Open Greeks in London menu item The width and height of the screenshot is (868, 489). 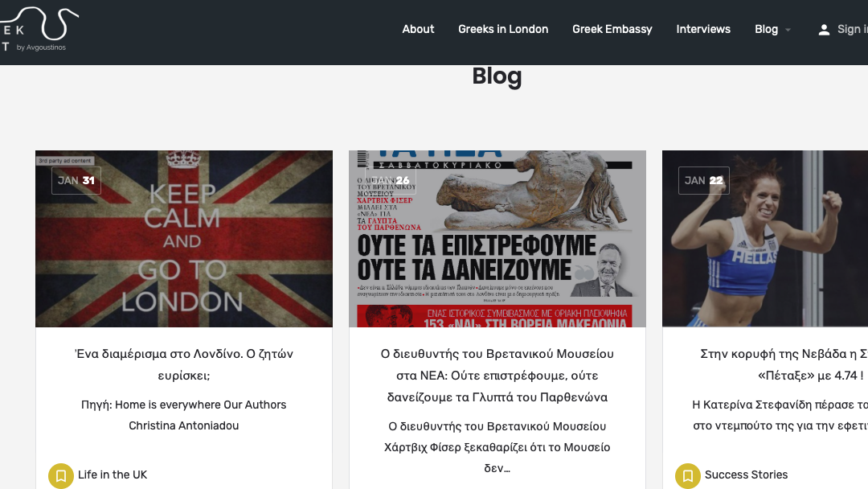[503, 29]
